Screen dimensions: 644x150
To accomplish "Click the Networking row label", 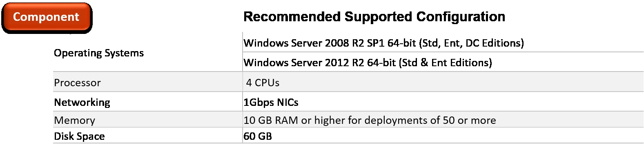I will 82,102.
